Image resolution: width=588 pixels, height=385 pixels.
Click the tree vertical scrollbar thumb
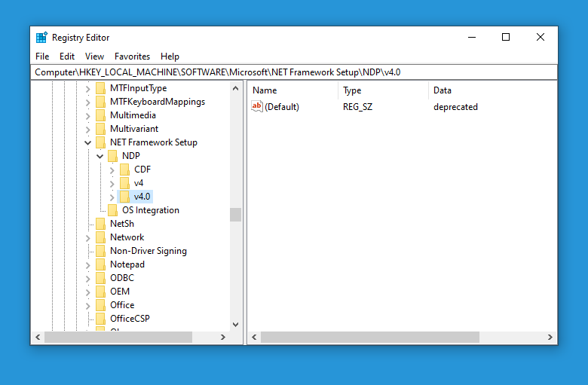coord(235,215)
